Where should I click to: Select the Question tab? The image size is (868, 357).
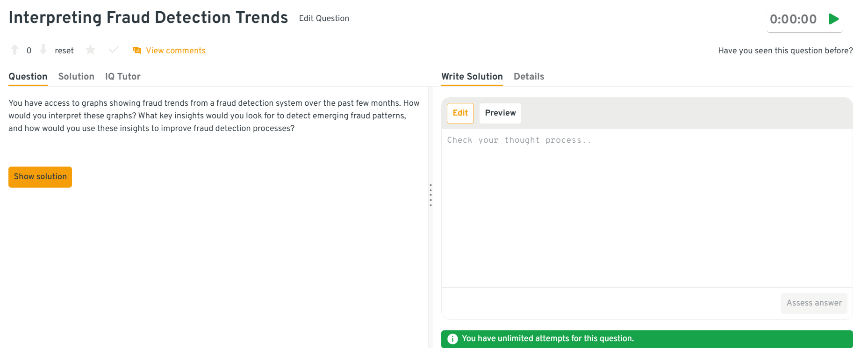(x=28, y=77)
